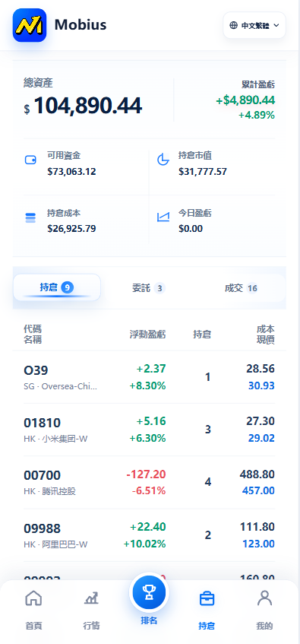Click the briefcase 持倉 icon
This screenshot has width=300, height=644.
[207, 599]
